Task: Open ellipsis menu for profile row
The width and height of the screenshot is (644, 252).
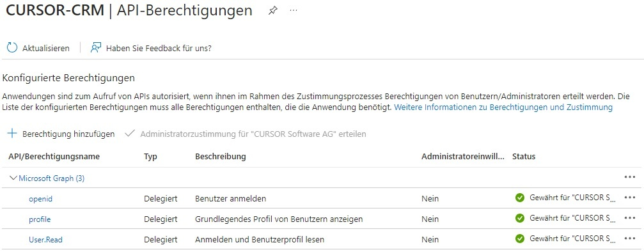Action: coord(630,218)
